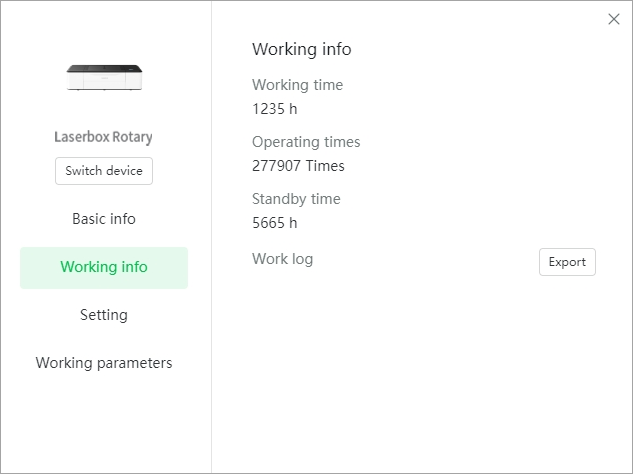
Task: Click the Standby time label
Action: click(296, 199)
